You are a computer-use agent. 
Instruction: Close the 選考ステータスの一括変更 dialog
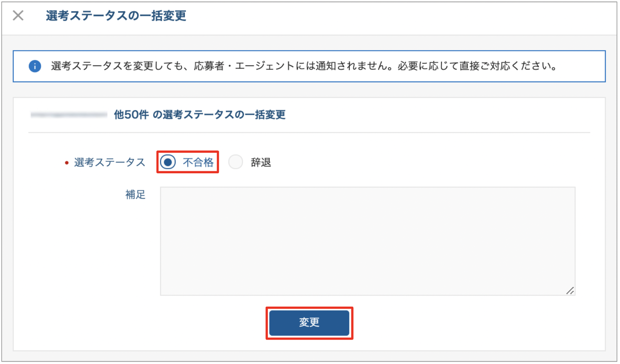pos(18,15)
